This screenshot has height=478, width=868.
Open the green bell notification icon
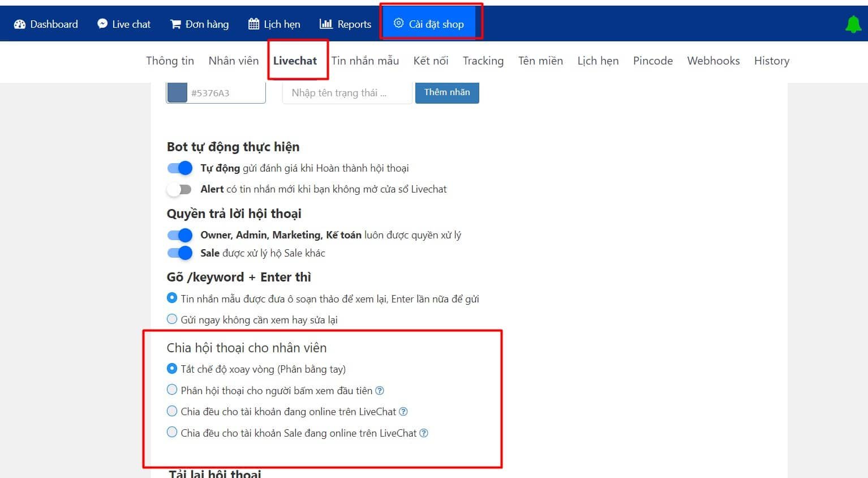[x=853, y=23]
